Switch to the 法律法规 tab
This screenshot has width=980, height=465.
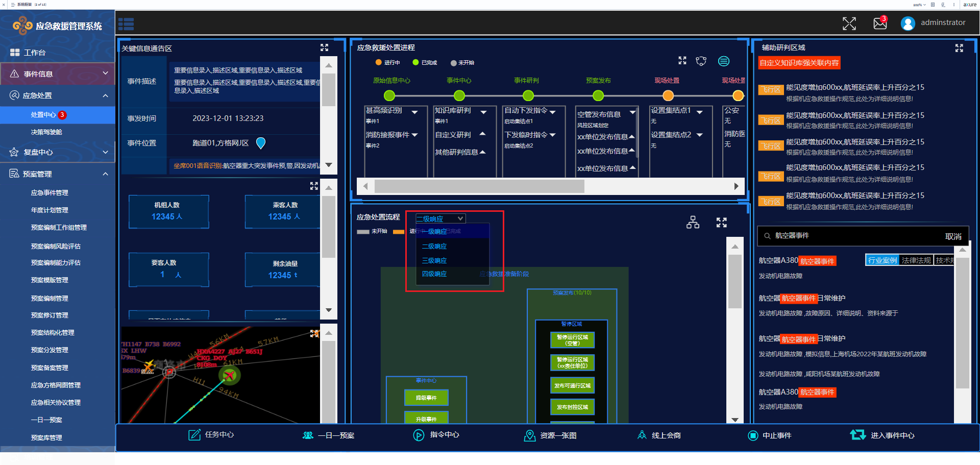point(916,260)
